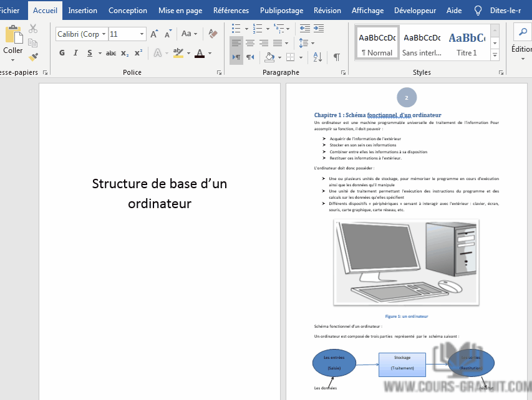
Task: Decrease paragraph indent
Action: coord(305,29)
